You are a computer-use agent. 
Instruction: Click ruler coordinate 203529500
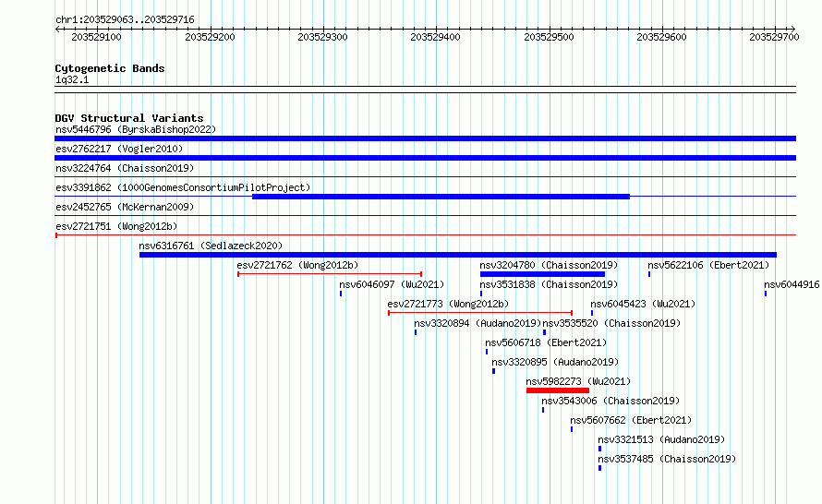[x=549, y=37]
